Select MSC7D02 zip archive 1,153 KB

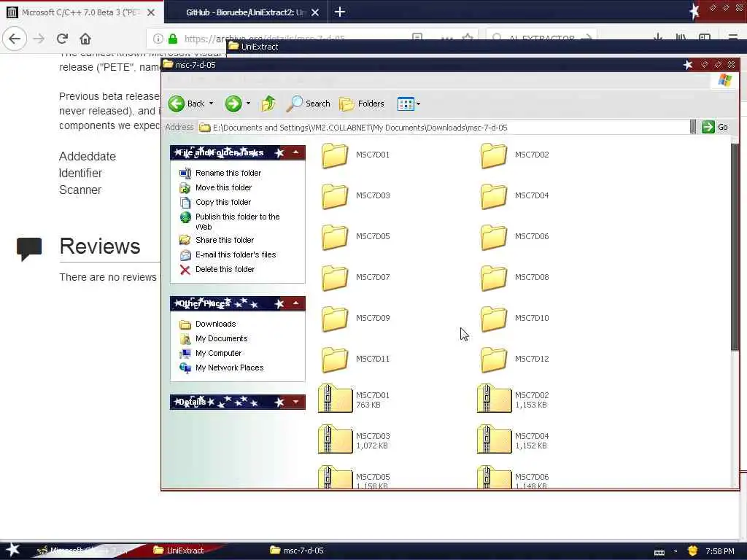tap(494, 399)
